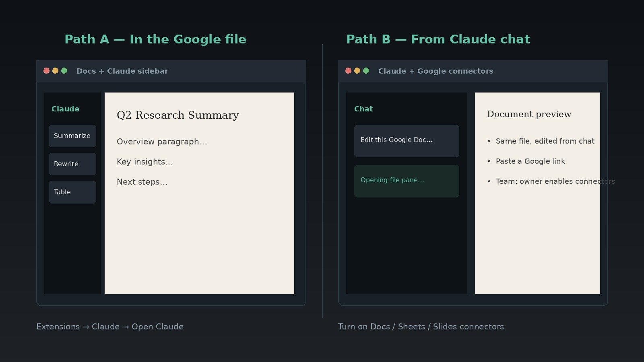The width and height of the screenshot is (644, 362).
Task: Click the Rewrite button in Claude sidebar
Action: [x=72, y=164]
